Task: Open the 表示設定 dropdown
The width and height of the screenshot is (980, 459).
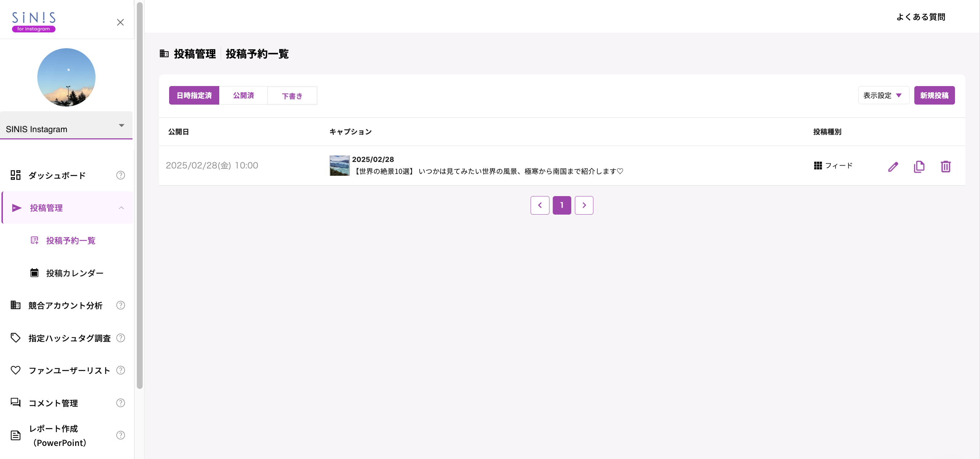Action: [x=883, y=95]
